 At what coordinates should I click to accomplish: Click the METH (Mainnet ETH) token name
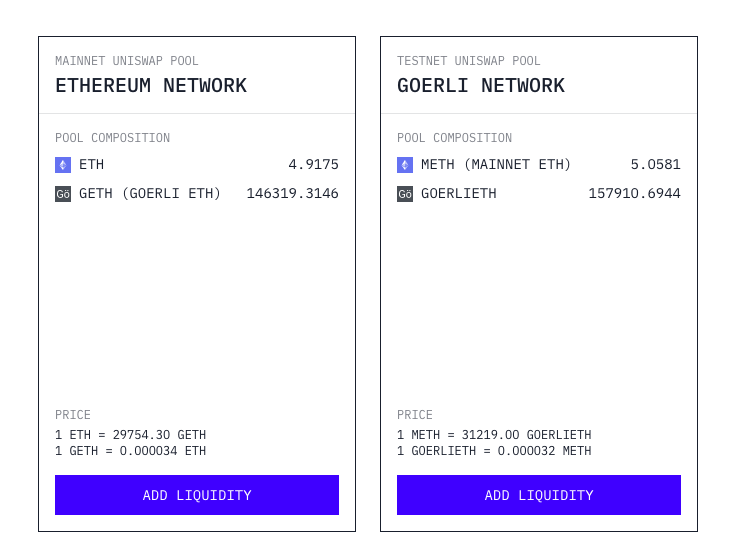tap(496, 165)
